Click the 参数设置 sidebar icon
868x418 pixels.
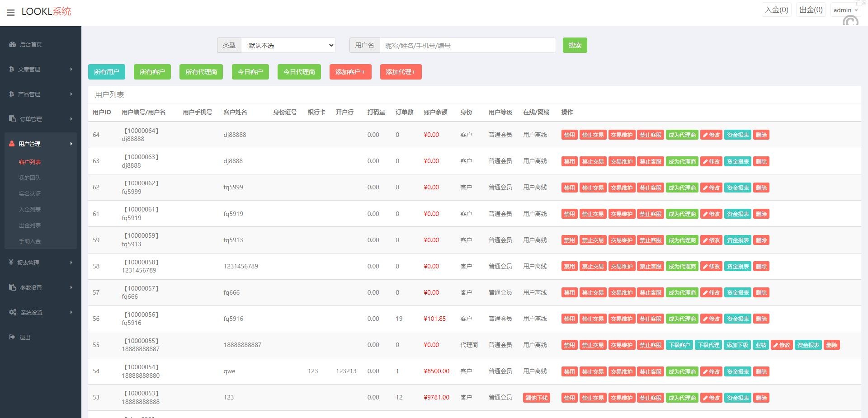tap(12, 287)
